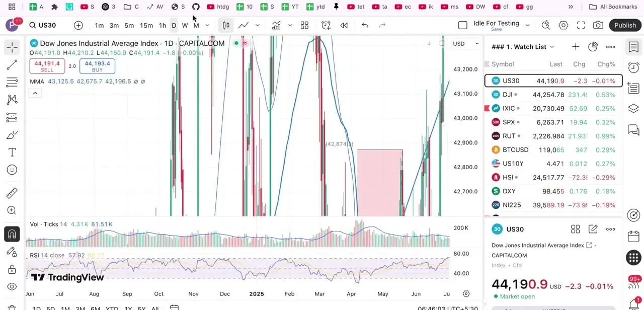Viewport: 644px width, 310px height.
Task: Click the Publish button
Action: click(x=625, y=25)
